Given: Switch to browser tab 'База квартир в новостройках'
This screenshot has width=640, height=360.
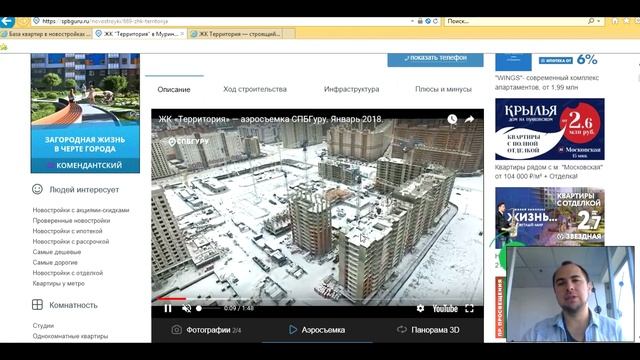Looking at the screenshot, I should point(46,34).
